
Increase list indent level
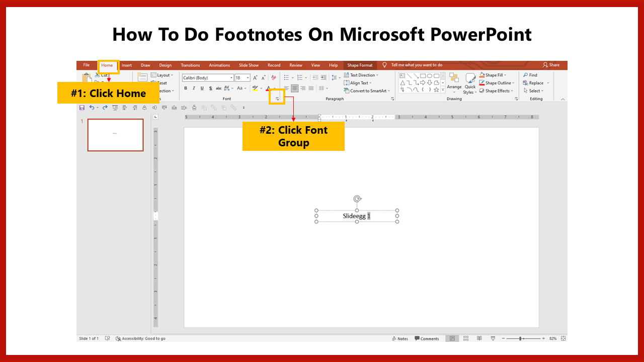click(x=324, y=77)
